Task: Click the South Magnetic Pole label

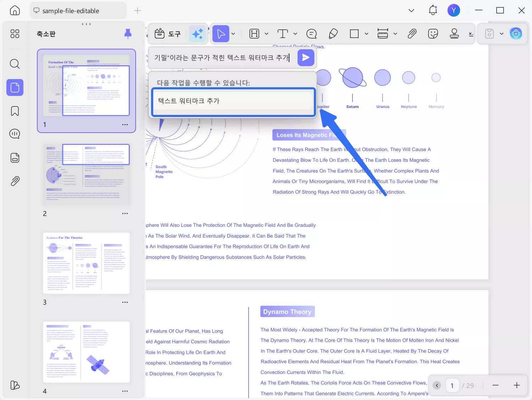Action: 164,172
